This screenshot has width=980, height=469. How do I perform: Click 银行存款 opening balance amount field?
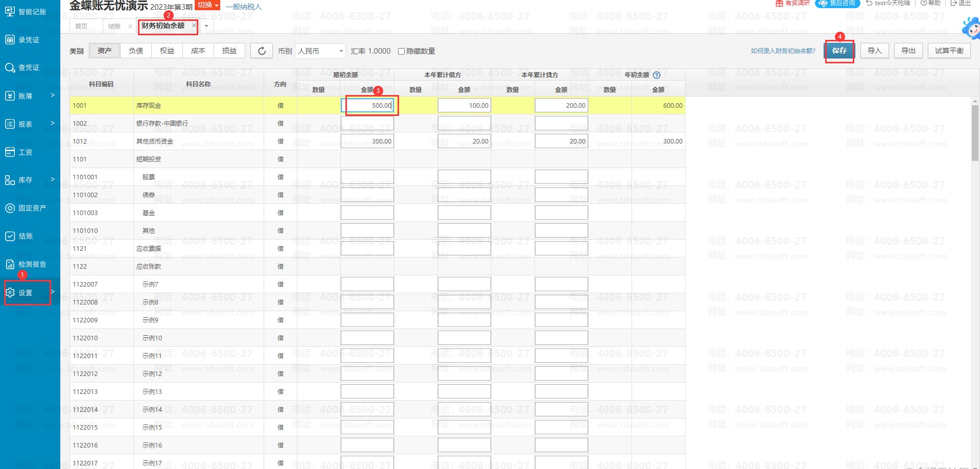pos(367,124)
